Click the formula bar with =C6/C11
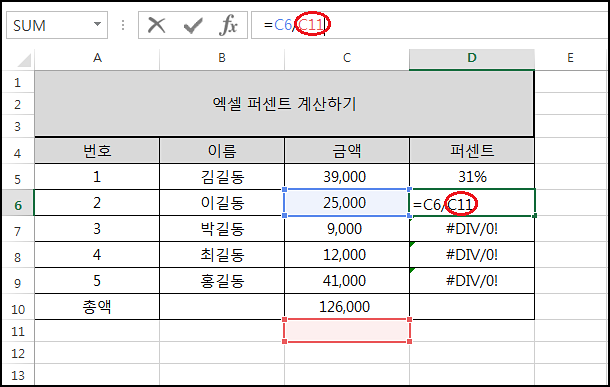Screen dimensions: 610x387 [430, 25]
